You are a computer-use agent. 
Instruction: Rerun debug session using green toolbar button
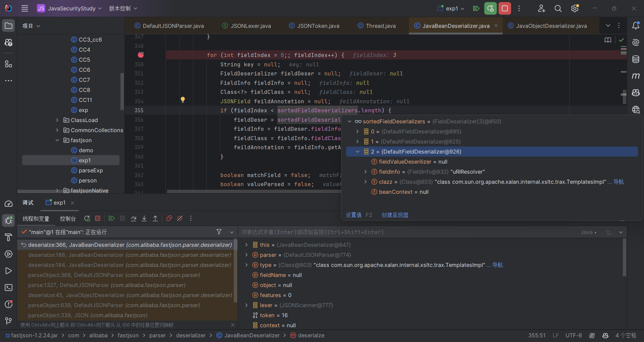coord(490,8)
